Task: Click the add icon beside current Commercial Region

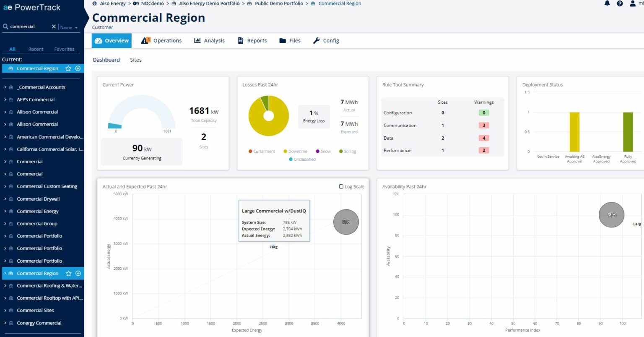Action: pos(78,68)
